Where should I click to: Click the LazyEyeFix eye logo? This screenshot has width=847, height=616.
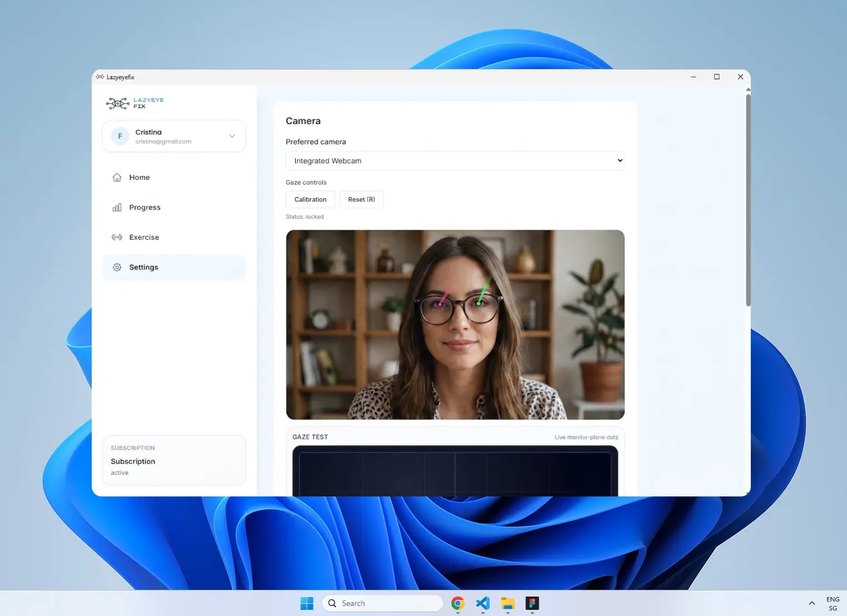click(117, 103)
